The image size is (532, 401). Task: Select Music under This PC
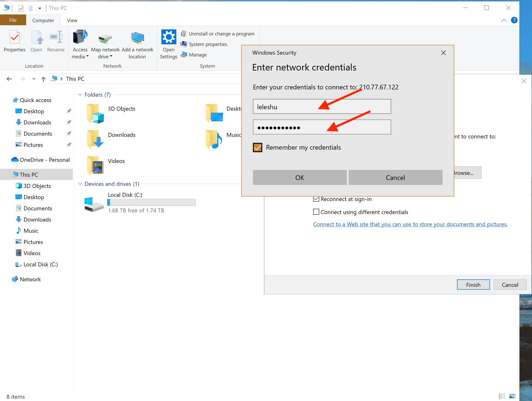[31, 231]
